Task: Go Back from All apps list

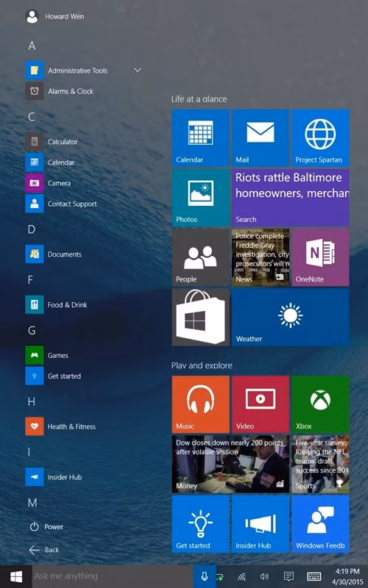Action: [44, 550]
